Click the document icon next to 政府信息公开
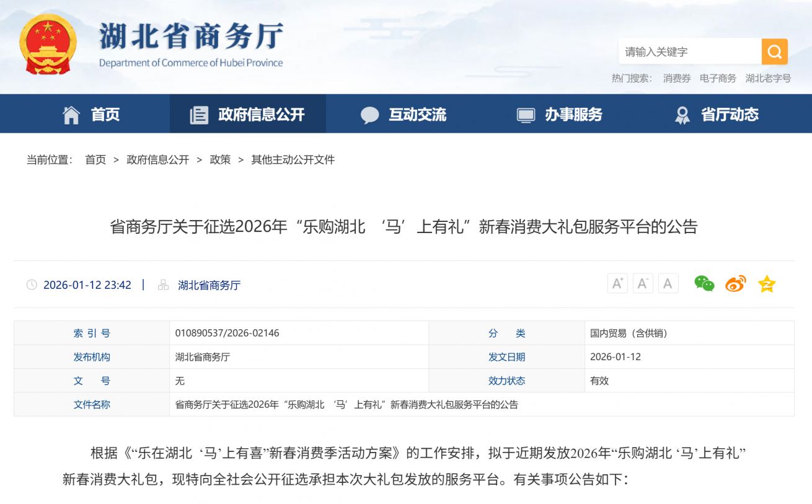The image size is (812, 504). click(x=198, y=113)
